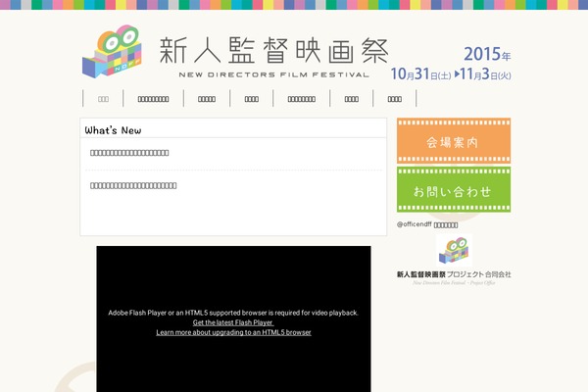Click the NEW DIRECTORS FILM FESTIVAL subtitle

click(x=273, y=74)
